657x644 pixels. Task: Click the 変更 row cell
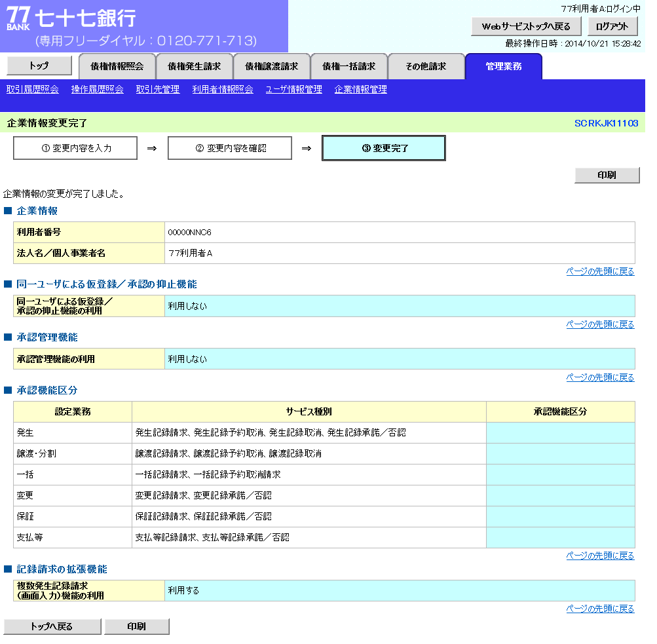pos(73,496)
